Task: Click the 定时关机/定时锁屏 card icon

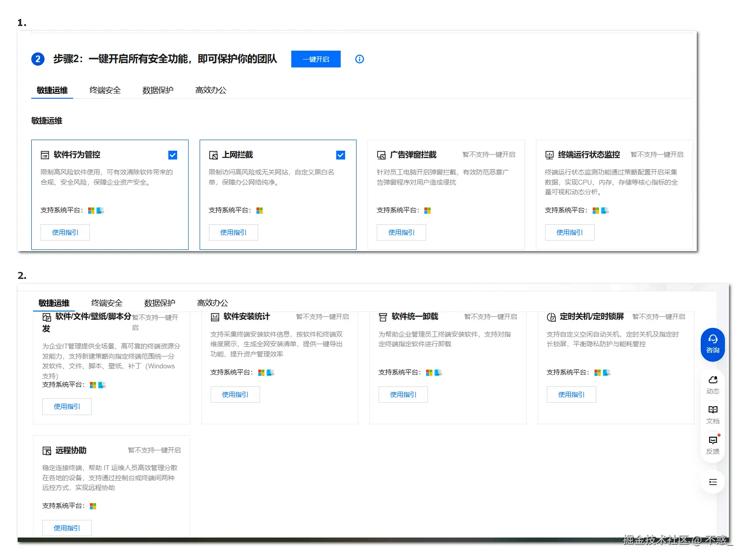Action: 551,317
